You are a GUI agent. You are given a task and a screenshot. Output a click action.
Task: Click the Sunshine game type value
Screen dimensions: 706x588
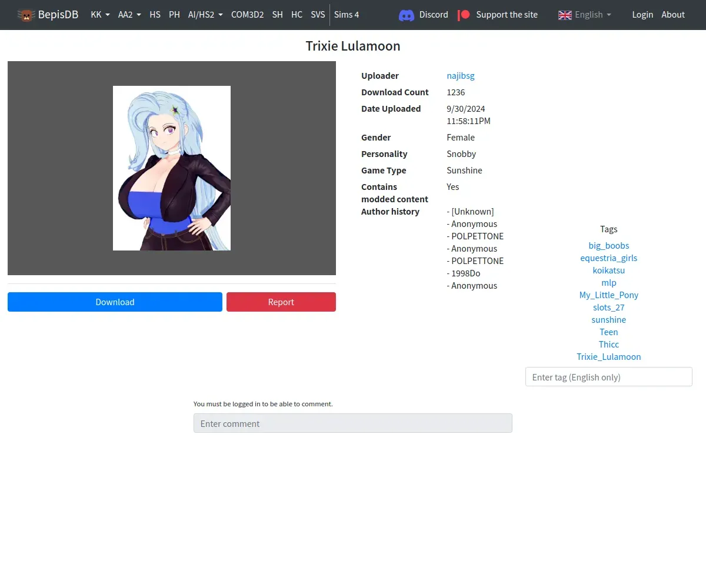pos(464,171)
